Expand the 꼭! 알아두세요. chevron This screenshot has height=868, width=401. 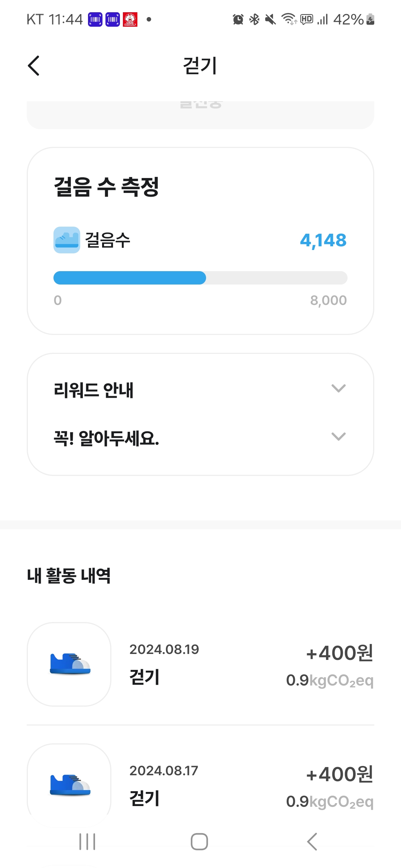click(x=338, y=437)
